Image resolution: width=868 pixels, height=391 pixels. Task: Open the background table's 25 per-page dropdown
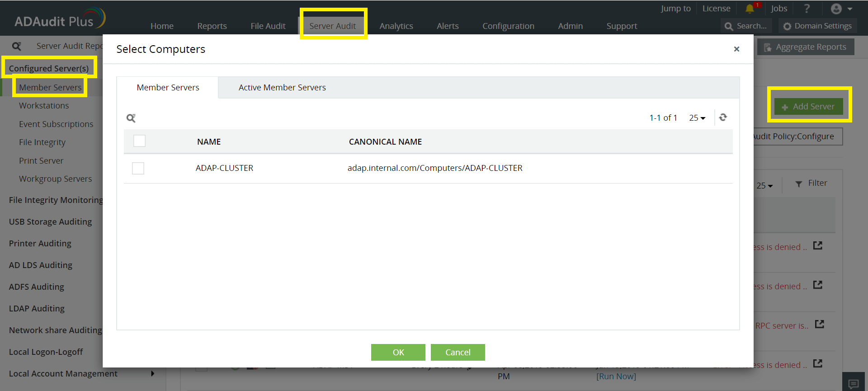(x=764, y=186)
